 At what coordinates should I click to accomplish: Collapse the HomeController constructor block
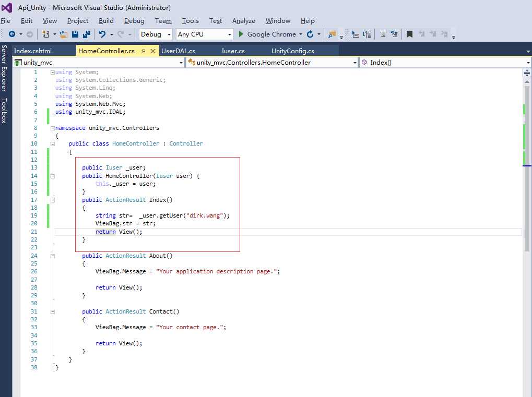[53, 176]
